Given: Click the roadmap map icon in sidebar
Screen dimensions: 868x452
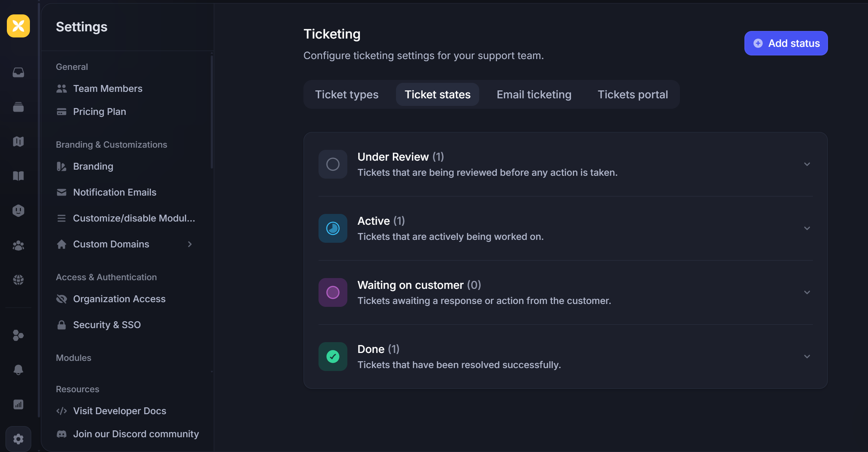Looking at the screenshot, I should pyautogui.click(x=18, y=142).
